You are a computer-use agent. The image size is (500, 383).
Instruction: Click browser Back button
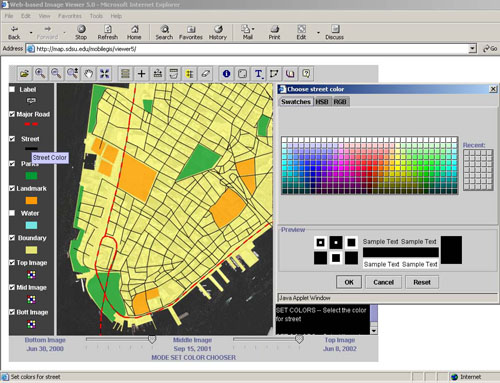point(14,33)
